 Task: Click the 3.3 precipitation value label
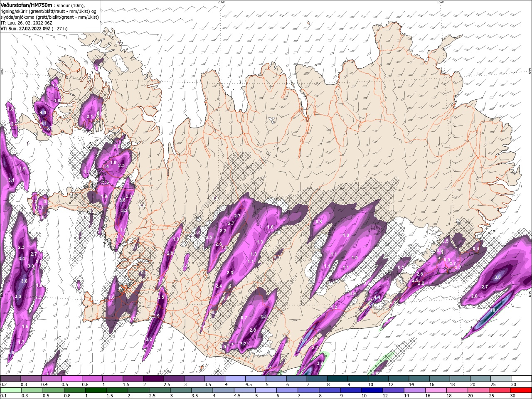click(x=18, y=296)
